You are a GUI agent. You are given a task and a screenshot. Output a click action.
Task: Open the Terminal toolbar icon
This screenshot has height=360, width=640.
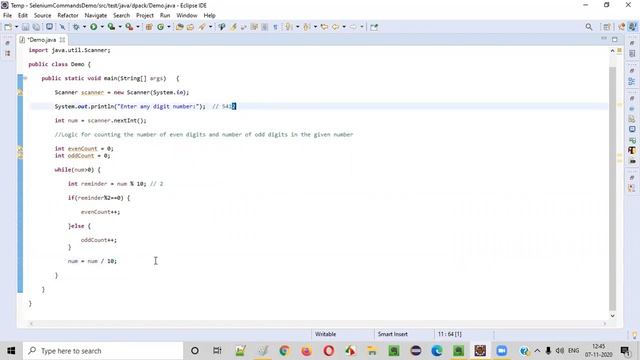(x=49, y=27)
